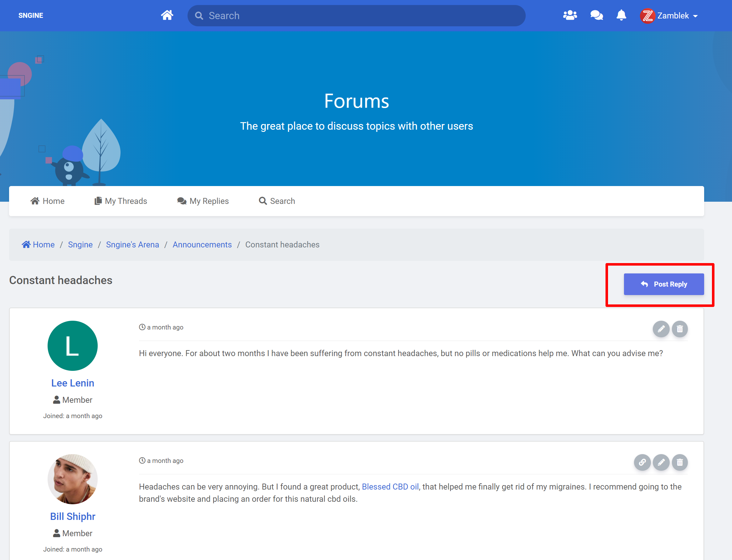Open friend requests people icon
This screenshot has height=560, width=732.
[570, 15]
